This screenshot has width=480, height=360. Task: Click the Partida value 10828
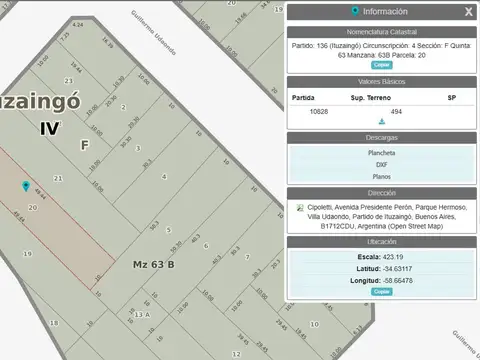click(319, 112)
